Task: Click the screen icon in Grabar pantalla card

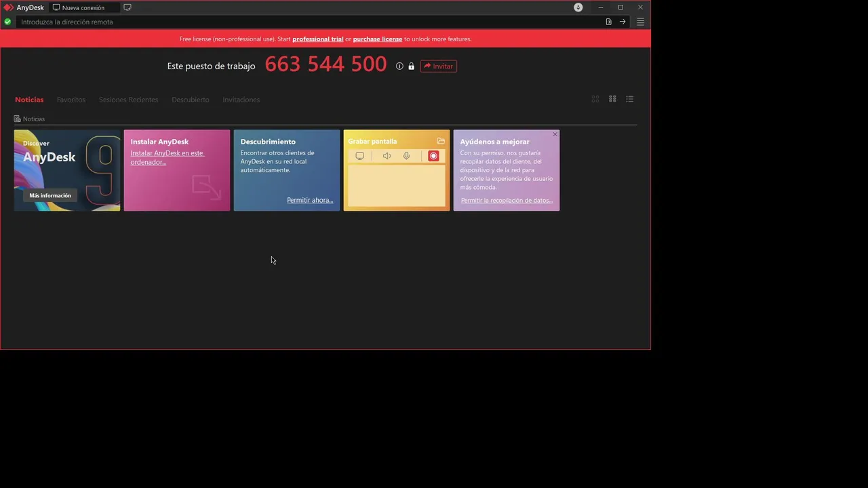Action: point(360,156)
